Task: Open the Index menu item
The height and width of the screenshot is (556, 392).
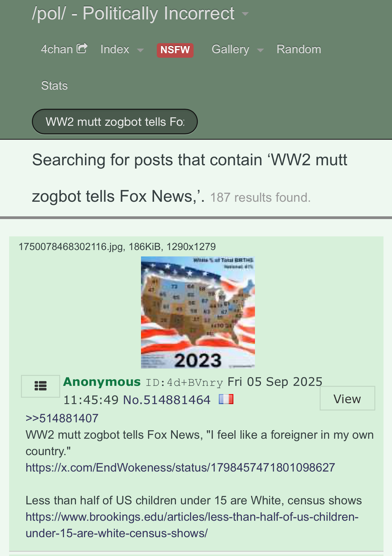Action: point(115,49)
